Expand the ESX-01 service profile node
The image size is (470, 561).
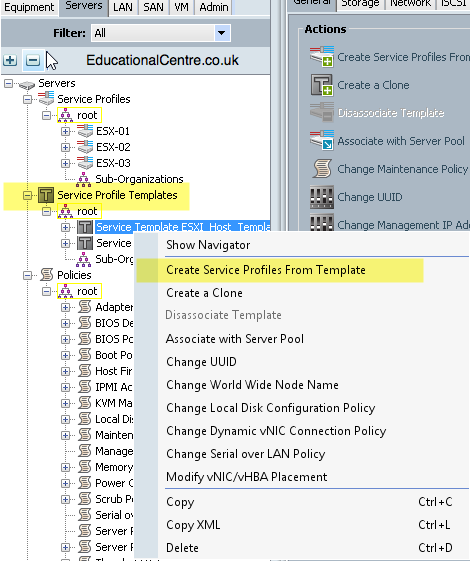coord(65,131)
